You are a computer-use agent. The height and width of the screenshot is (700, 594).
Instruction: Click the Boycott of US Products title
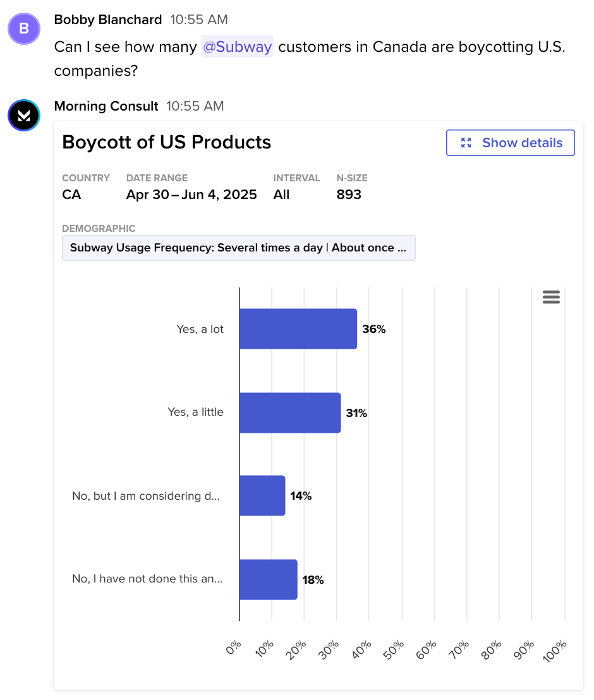(x=167, y=142)
